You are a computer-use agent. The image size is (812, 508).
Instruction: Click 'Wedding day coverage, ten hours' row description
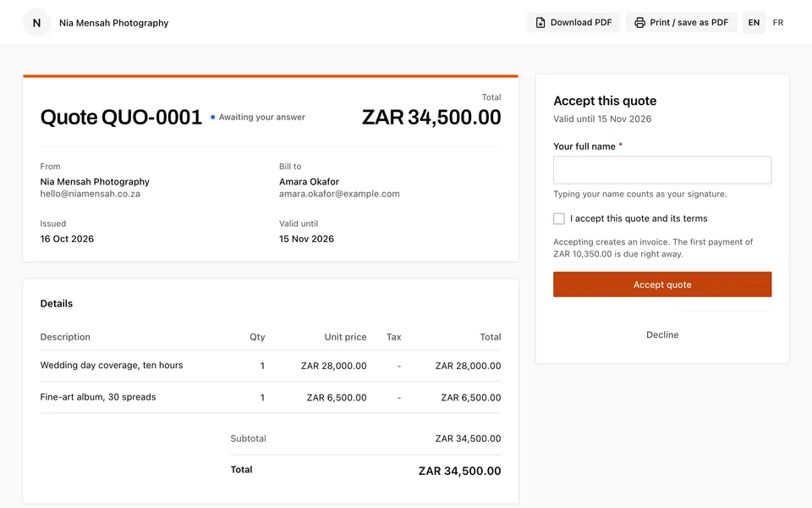(112, 366)
